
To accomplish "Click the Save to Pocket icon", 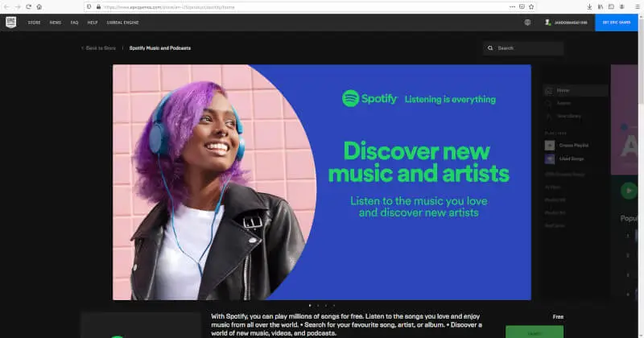I will (522, 7).
